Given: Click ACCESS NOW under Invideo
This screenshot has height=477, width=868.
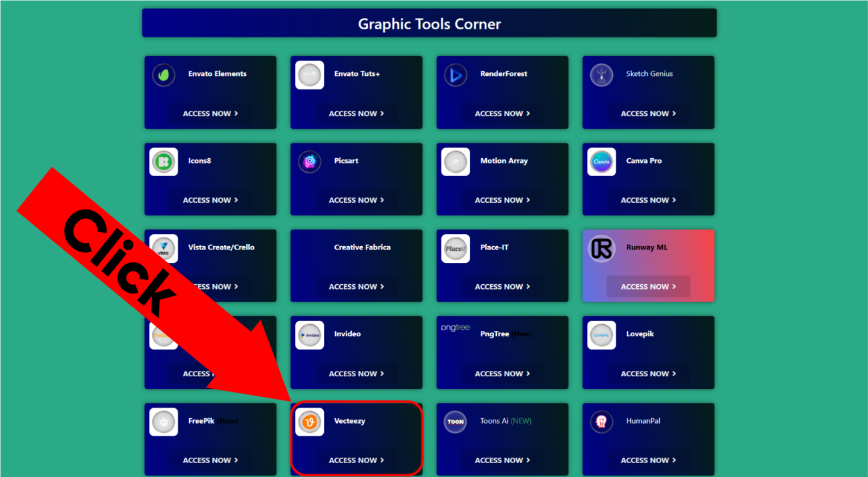Looking at the screenshot, I should (x=357, y=374).
